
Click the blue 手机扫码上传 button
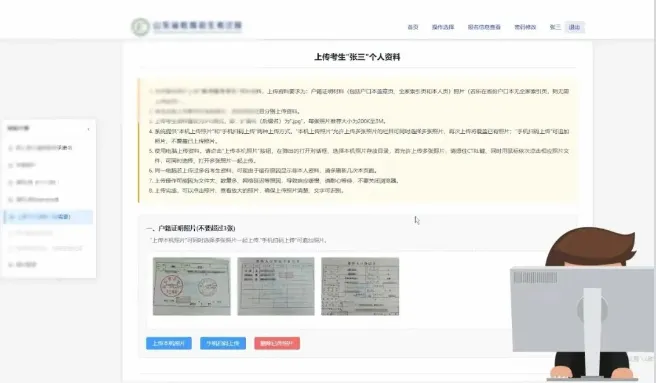[x=223, y=343]
